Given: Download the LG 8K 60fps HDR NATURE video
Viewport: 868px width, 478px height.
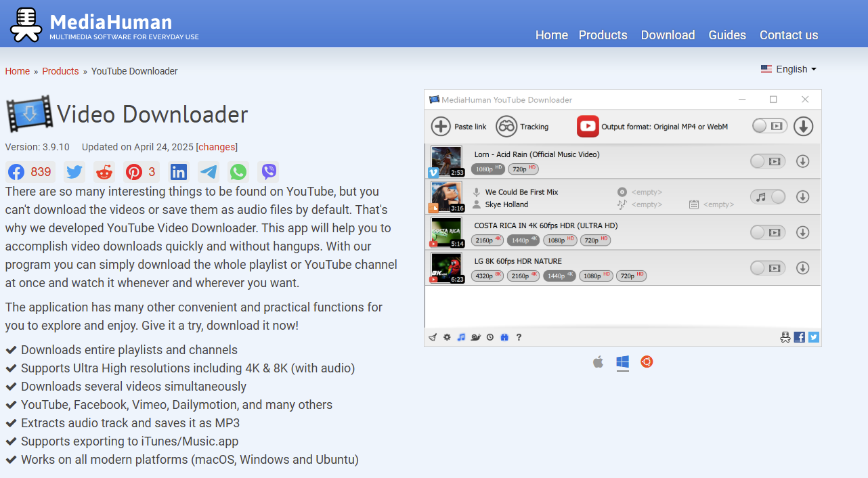Looking at the screenshot, I should pos(802,267).
